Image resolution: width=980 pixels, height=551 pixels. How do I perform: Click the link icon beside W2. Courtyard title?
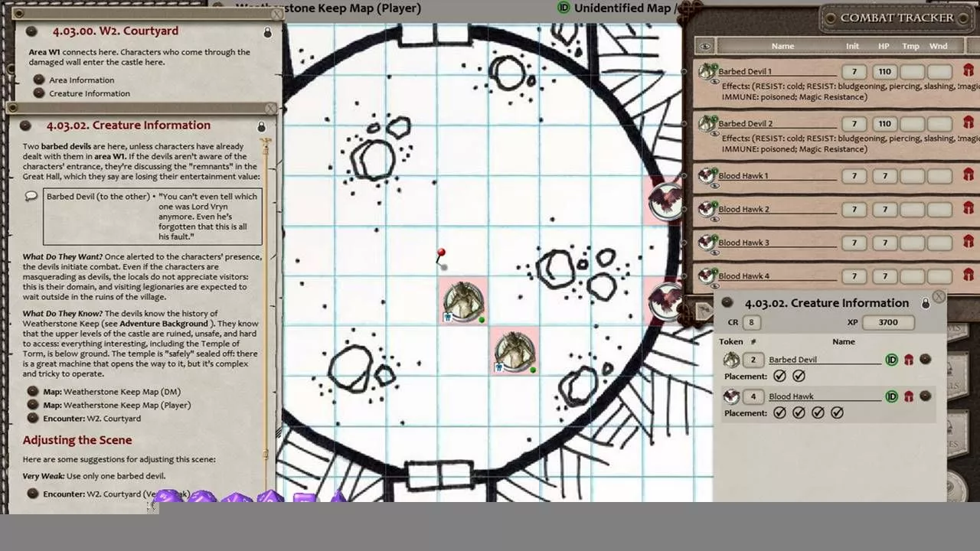[x=31, y=31]
